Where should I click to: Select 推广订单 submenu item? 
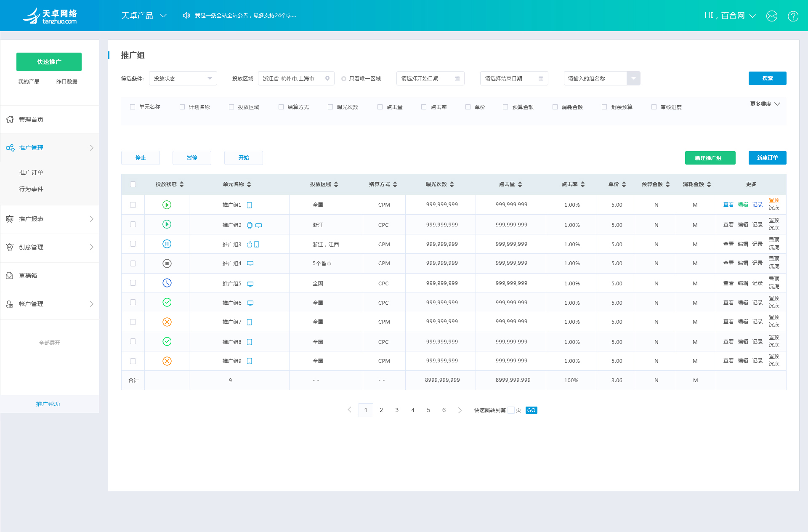pyautogui.click(x=31, y=173)
